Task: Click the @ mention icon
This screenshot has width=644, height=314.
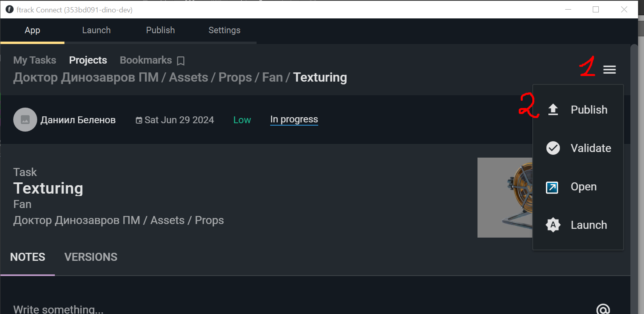Action: [603, 310]
